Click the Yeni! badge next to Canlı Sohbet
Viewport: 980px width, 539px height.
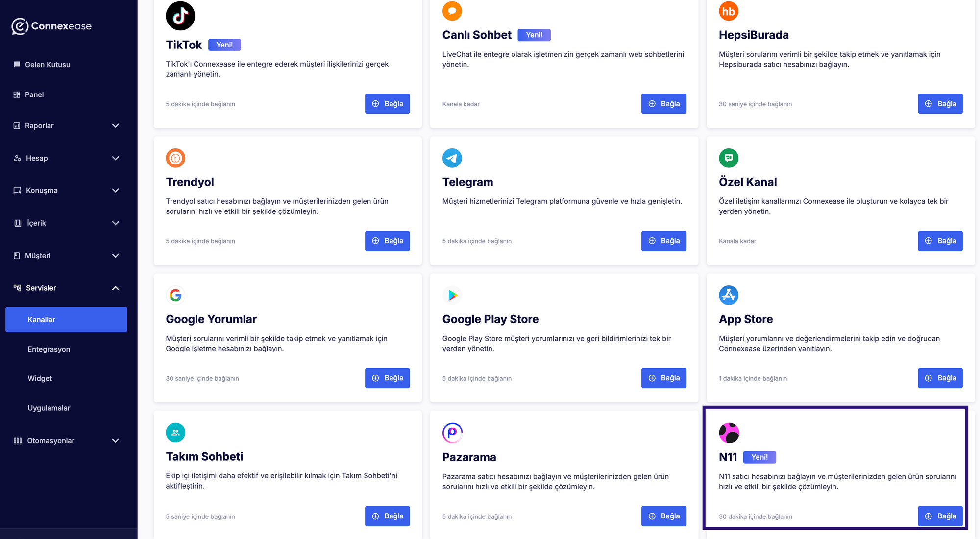click(534, 35)
